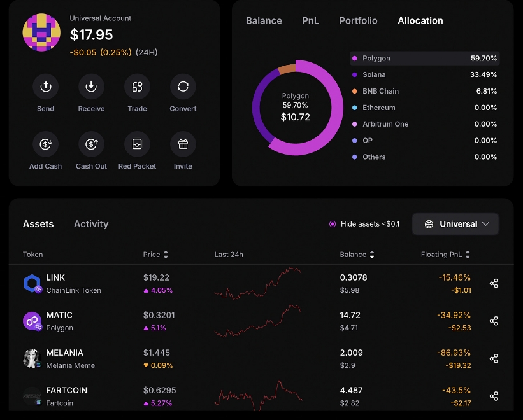Click the Universal Account avatar
Viewport: 523px width, 420px height.
click(x=41, y=32)
